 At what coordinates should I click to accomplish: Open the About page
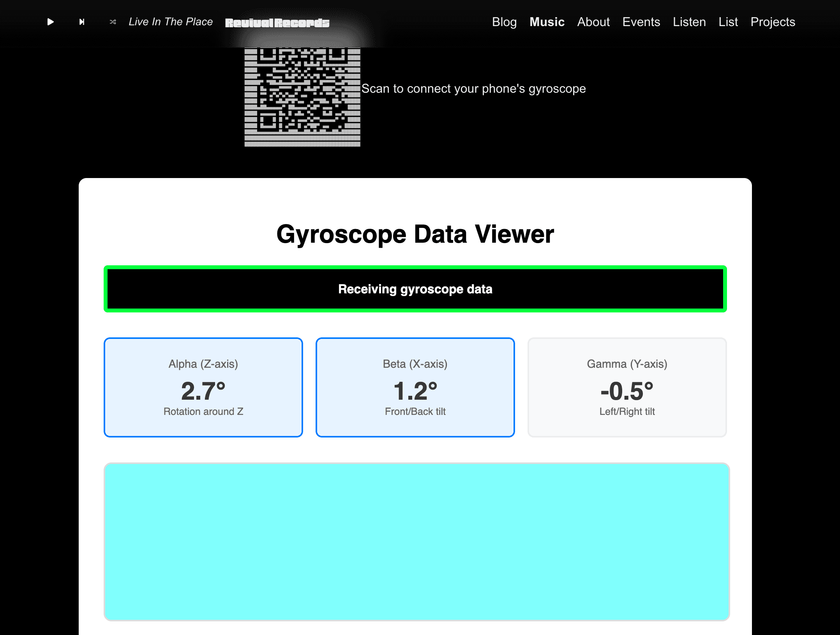[593, 22]
